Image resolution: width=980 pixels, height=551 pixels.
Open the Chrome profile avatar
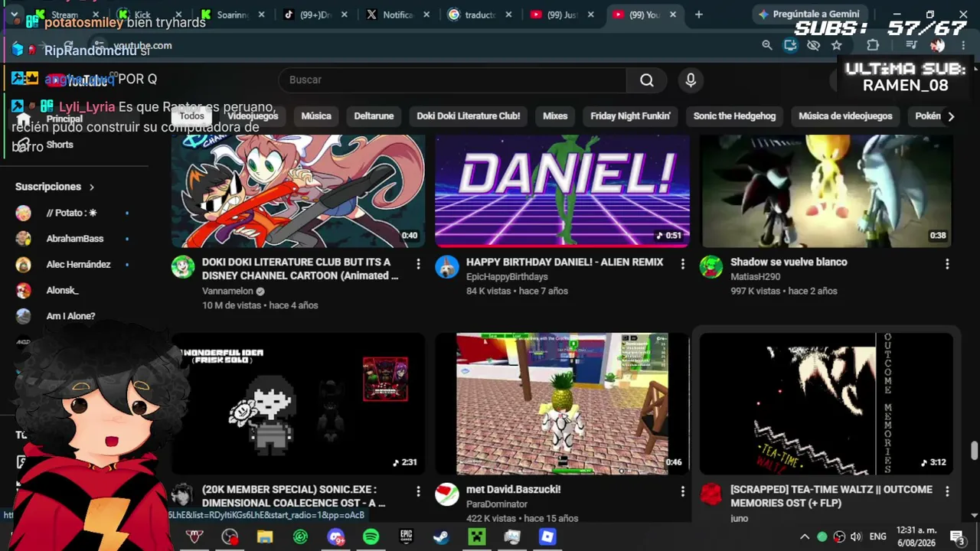(938, 45)
